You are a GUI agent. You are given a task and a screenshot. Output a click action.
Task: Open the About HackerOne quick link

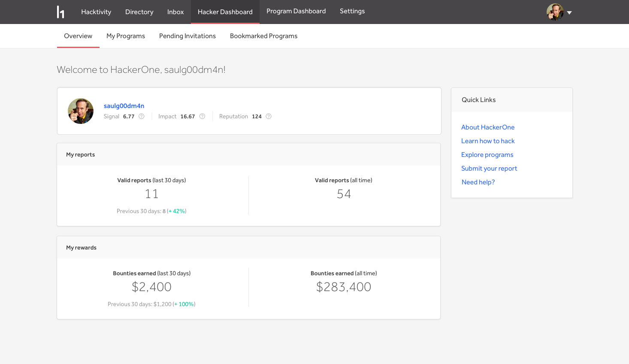(488, 127)
